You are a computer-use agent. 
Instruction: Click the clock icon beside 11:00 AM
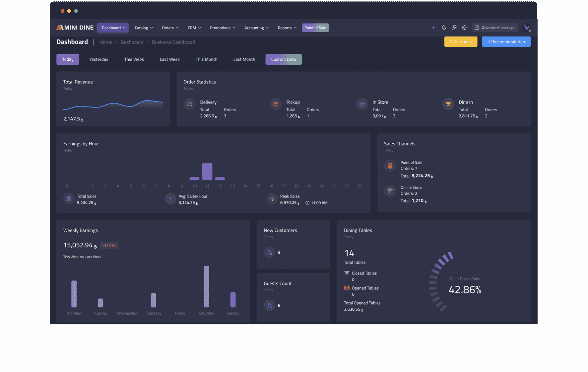click(x=307, y=203)
